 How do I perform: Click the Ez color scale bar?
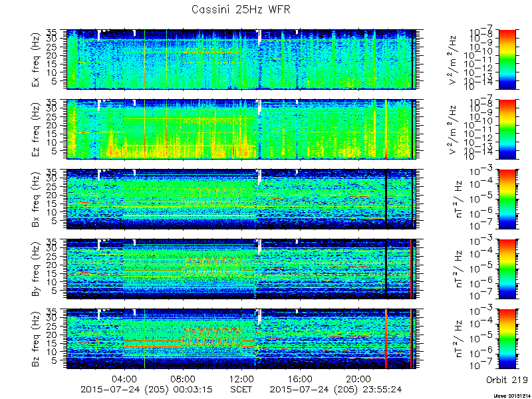pos(507,129)
